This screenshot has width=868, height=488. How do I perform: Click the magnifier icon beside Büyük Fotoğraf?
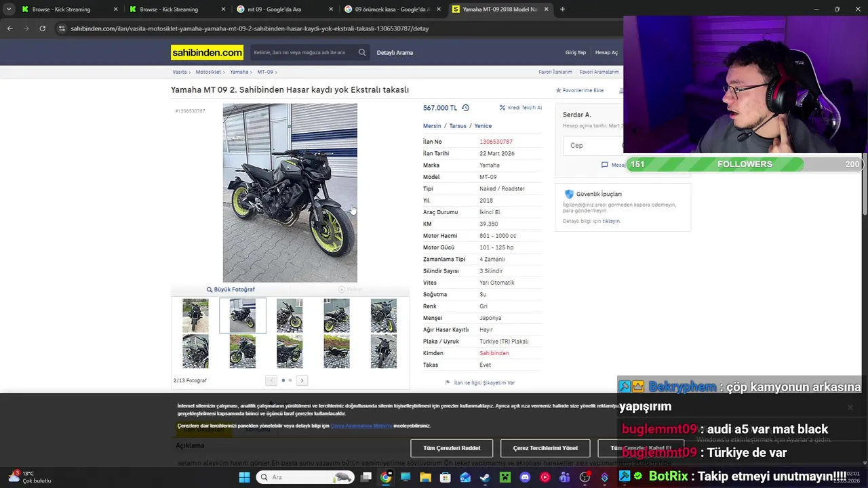click(x=210, y=289)
